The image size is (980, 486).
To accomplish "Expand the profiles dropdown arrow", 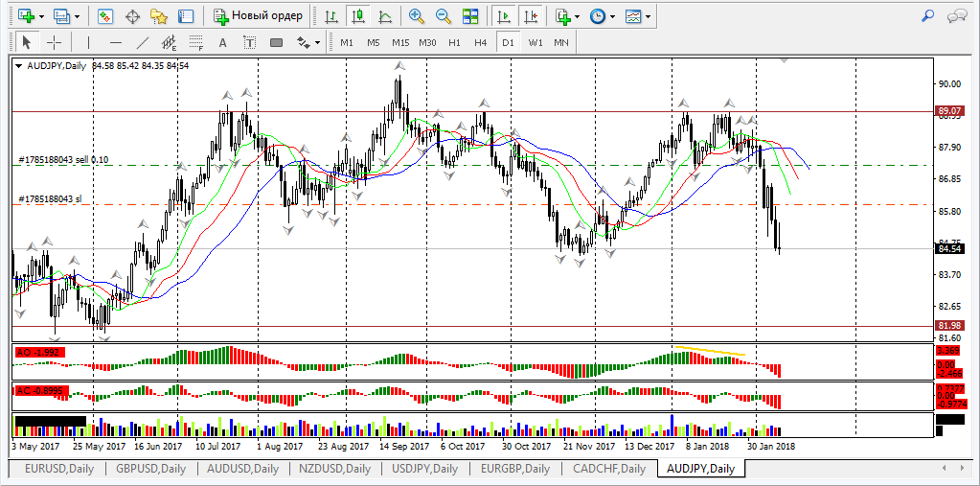I will coord(77,17).
